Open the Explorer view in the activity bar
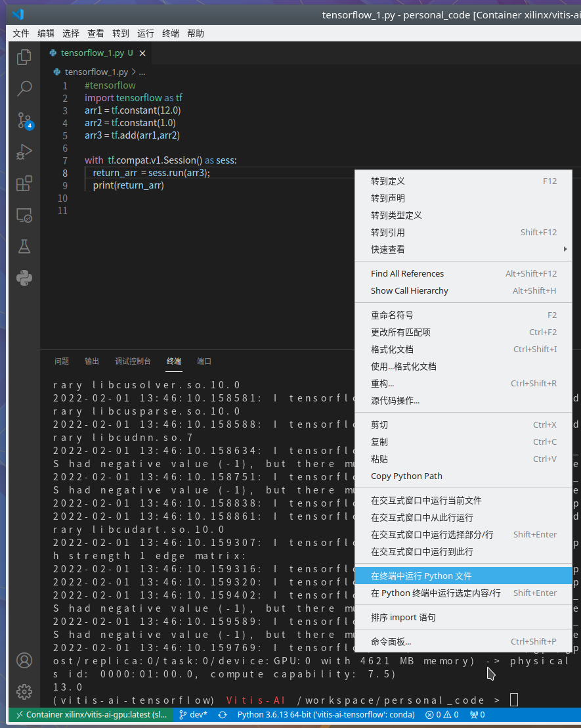This screenshot has width=581, height=728. (x=24, y=57)
